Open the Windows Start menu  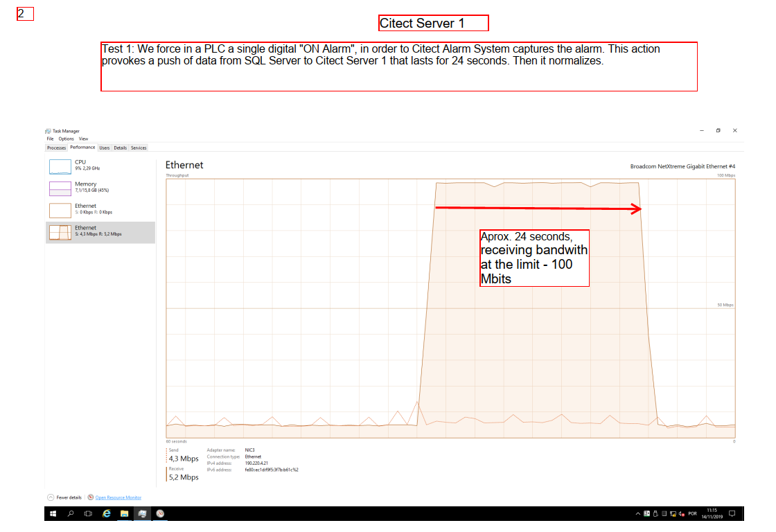[x=53, y=514]
